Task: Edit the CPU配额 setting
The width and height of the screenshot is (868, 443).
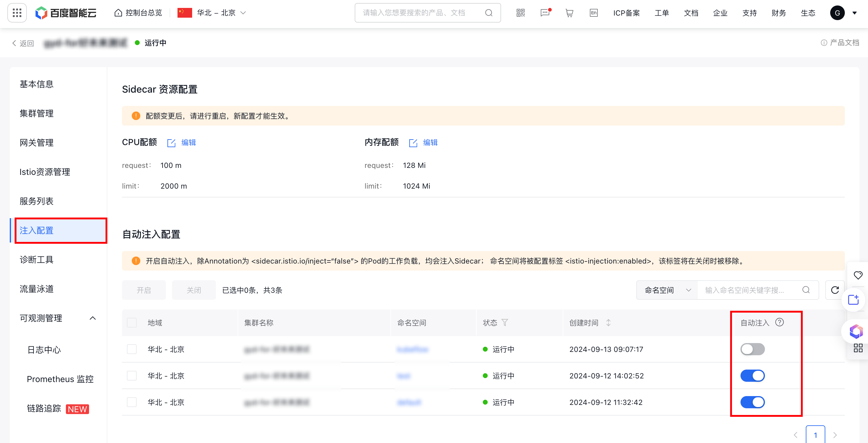Action: tap(181, 143)
